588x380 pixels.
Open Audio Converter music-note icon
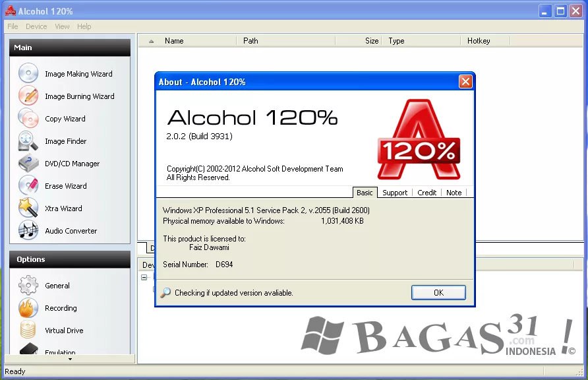click(x=28, y=230)
